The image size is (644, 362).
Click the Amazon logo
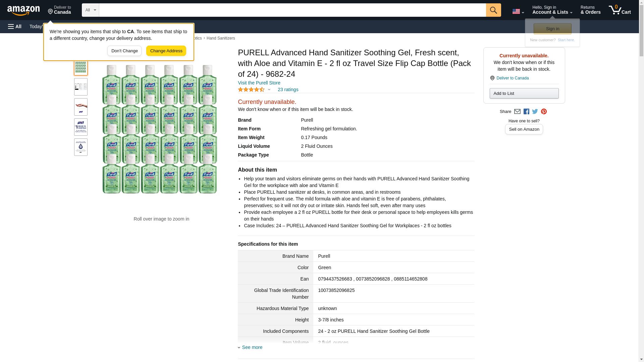23,10
